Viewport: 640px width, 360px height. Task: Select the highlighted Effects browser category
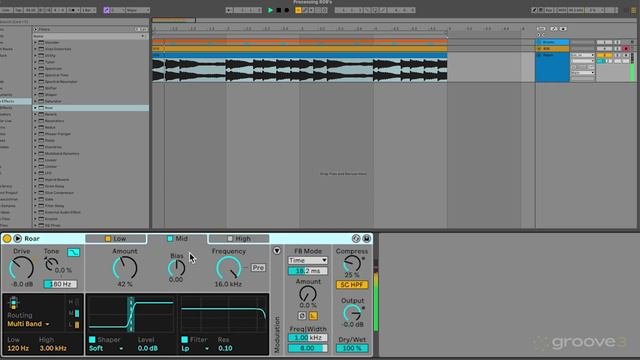coord(16,101)
